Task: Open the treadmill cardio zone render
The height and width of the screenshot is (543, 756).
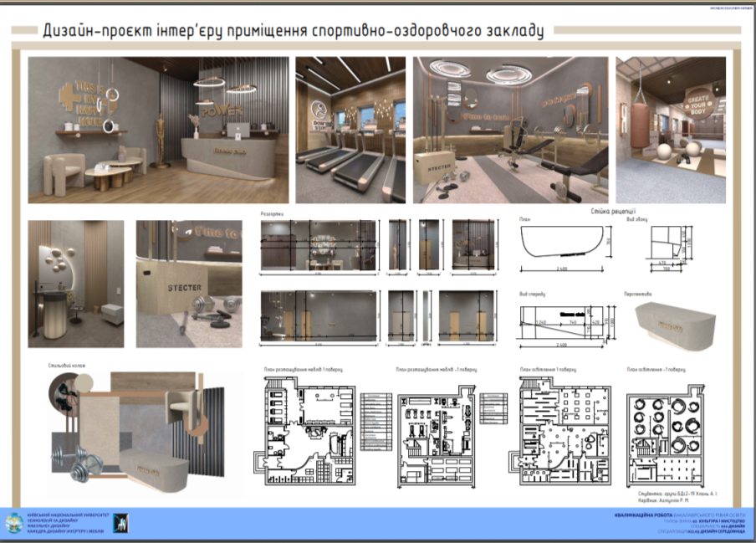Action: click(350, 130)
